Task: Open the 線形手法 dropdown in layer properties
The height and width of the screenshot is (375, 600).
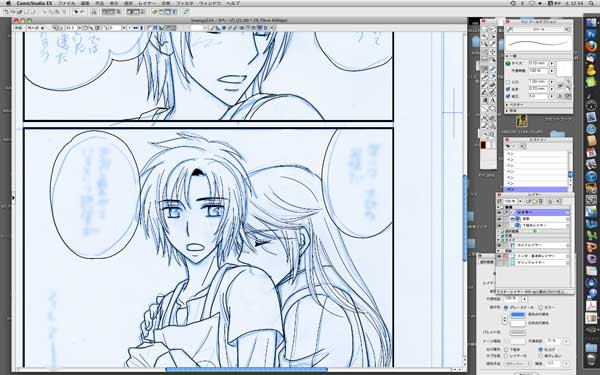Action: pyautogui.click(x=517, y=364)
